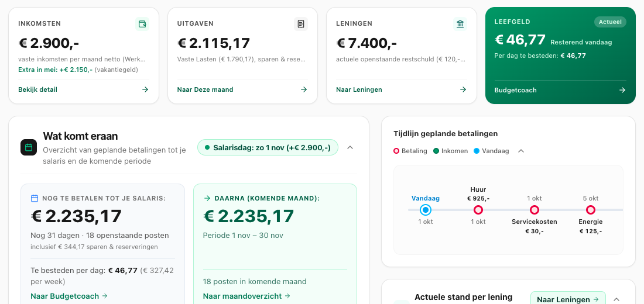The width and height of the screenshot is (644, 304).
Task: Click the € 7.400,- loans amount
Action: tap(366, 43)
